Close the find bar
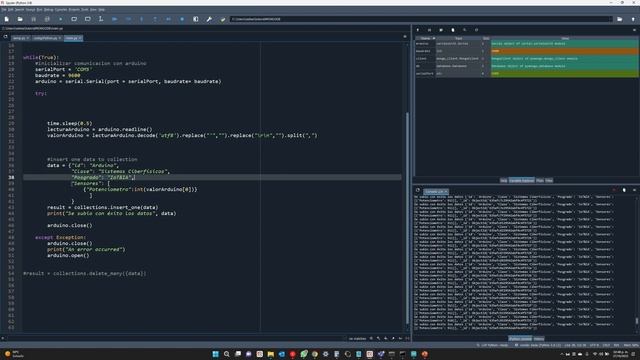 [3, 338]
